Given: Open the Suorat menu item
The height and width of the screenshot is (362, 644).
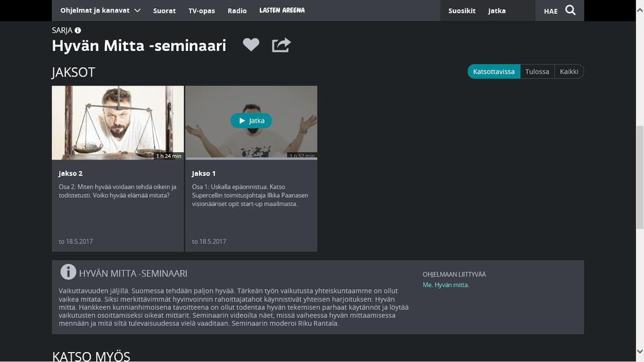Looking at the screenshot, I should tap(164, 11).
